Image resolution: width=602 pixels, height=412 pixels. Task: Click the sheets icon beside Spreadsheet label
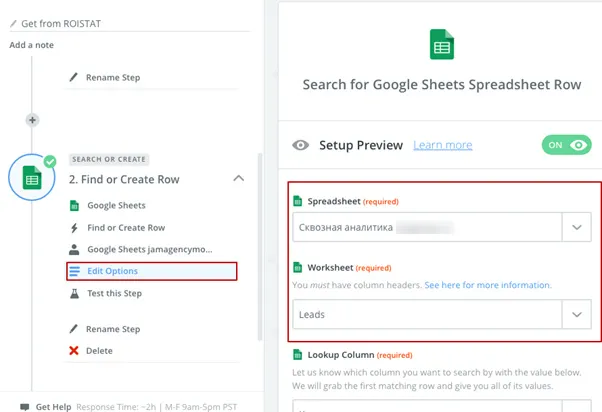(298, 201)
